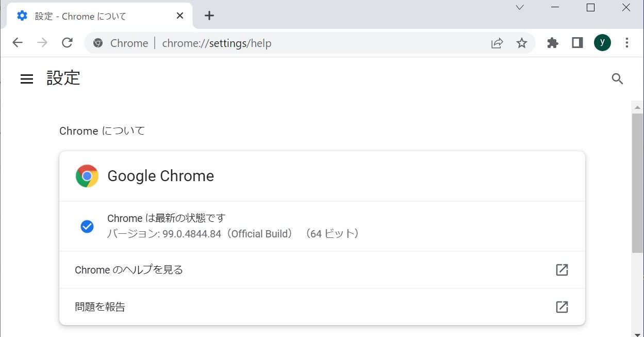Reload the current page
This screenshot has width=644, height=337.
(67, 43)
